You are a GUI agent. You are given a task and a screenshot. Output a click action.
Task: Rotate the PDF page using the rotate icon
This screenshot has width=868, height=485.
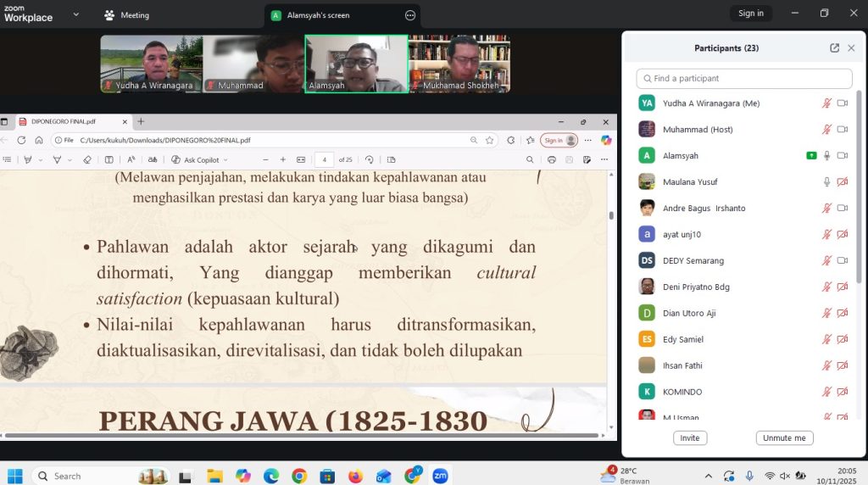point(370,159)
